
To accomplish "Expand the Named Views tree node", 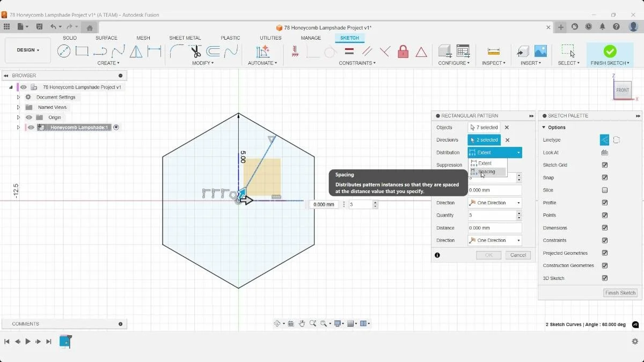I will [x=18, y=107].
